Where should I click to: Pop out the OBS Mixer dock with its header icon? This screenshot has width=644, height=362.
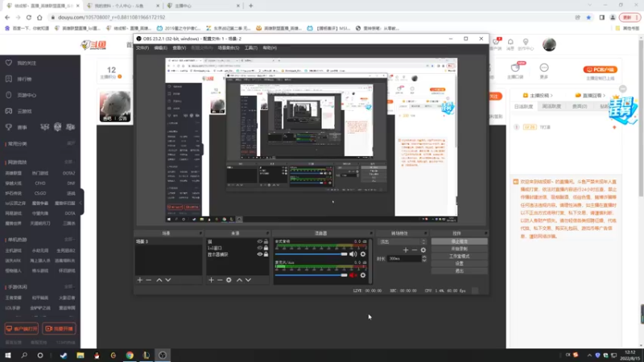click(371, 233)
